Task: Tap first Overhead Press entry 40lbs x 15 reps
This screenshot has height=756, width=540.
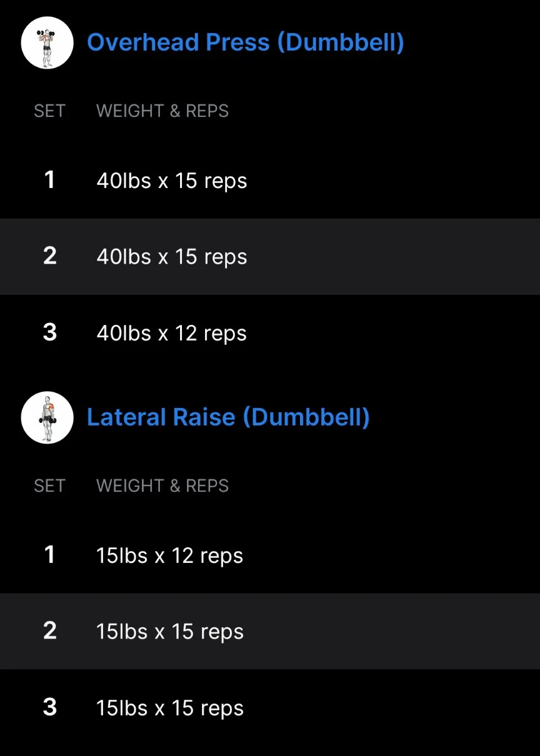Action: (172, 181)
